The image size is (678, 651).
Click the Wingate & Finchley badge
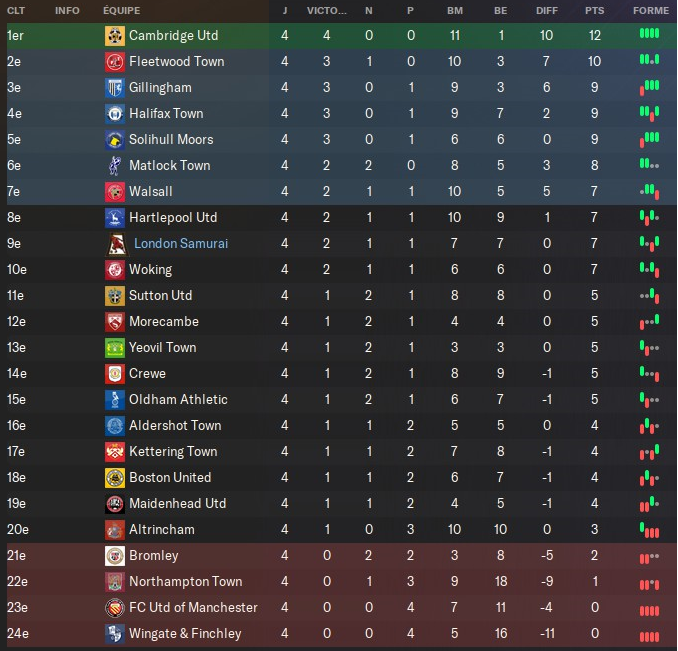click(115, 634)
